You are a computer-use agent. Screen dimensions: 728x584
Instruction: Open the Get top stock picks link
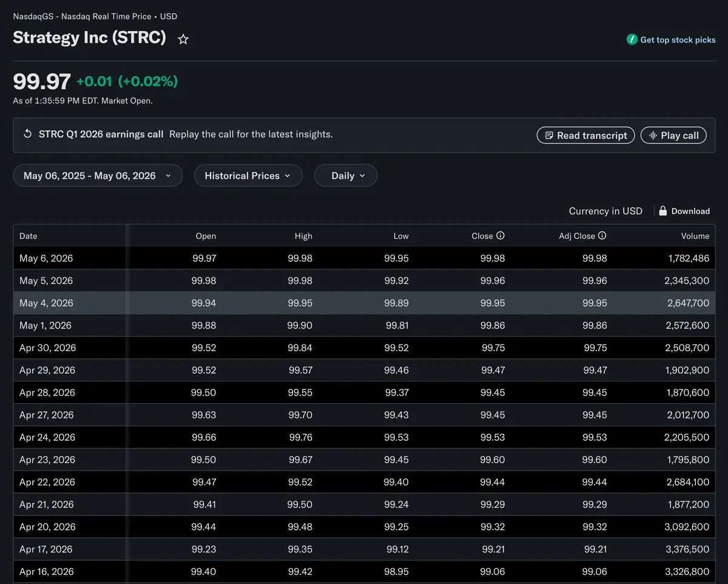[678, 40]
